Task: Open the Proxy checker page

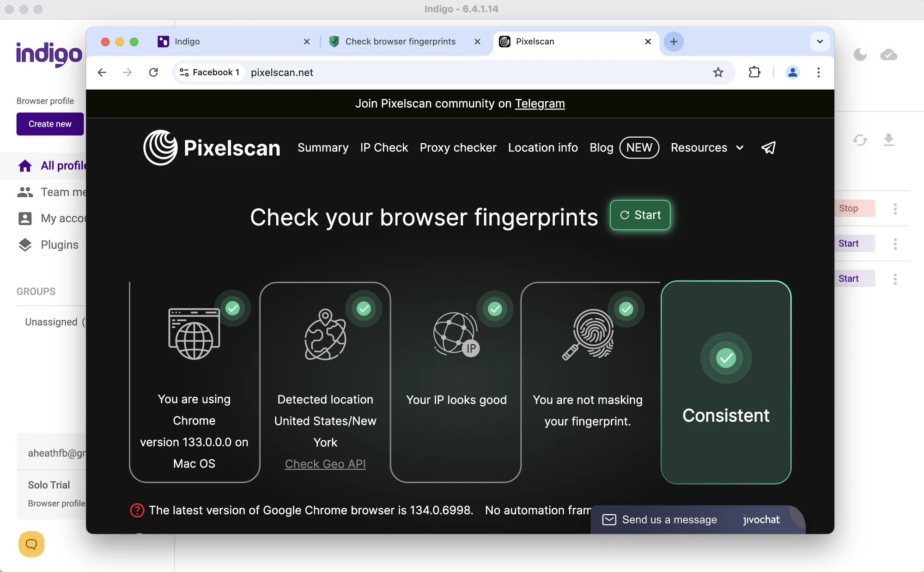Action: click(458, 148)
